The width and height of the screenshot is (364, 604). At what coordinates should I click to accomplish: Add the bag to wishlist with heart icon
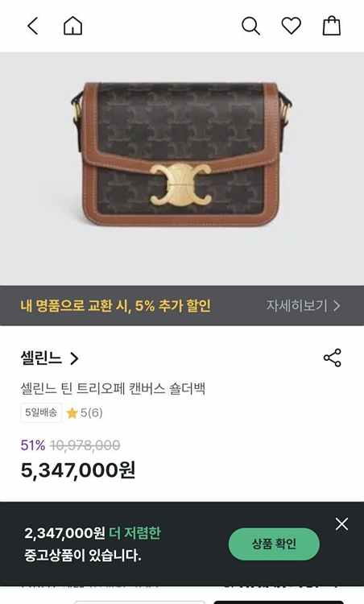[x=292, y=27]
